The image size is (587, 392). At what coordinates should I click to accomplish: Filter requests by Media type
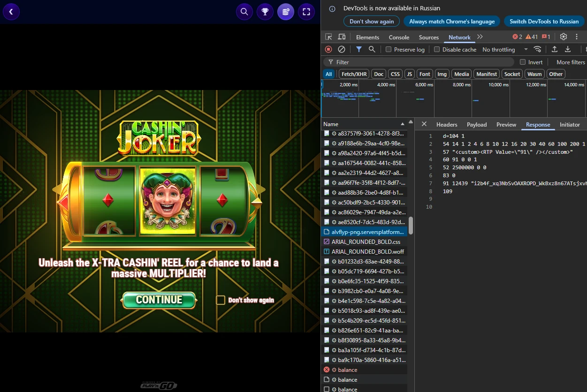461,74
